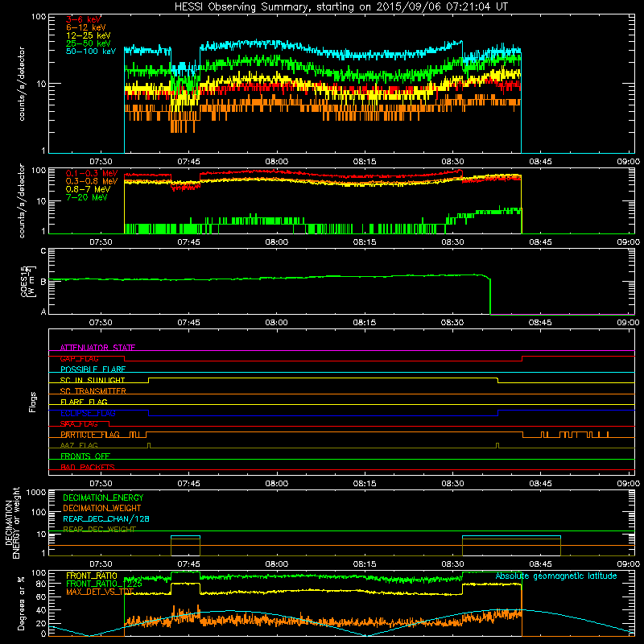
Task: Click the Flags vertical axis title
Action: (33, 402)
